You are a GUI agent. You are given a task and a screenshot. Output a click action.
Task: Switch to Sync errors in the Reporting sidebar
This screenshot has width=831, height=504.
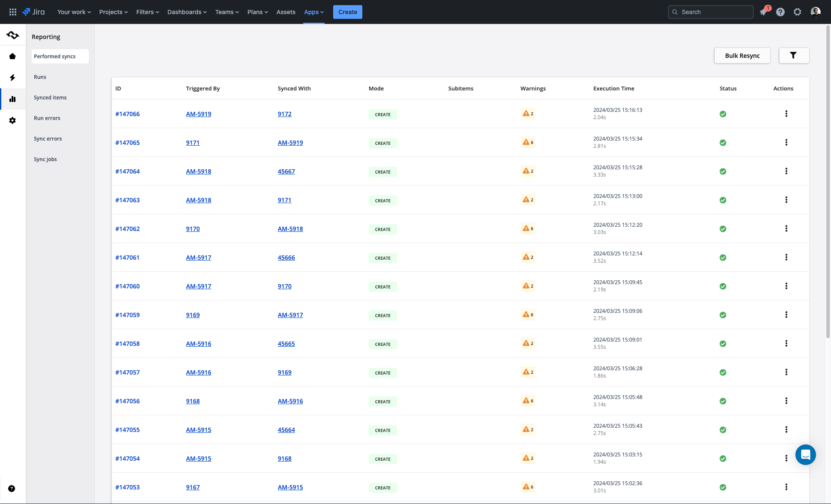(48, 138)
